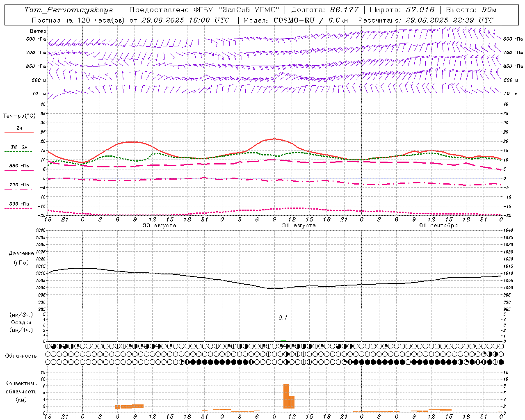Click the red solid 2м temperature legend line

pyautogui.click(x=19, y=132)
